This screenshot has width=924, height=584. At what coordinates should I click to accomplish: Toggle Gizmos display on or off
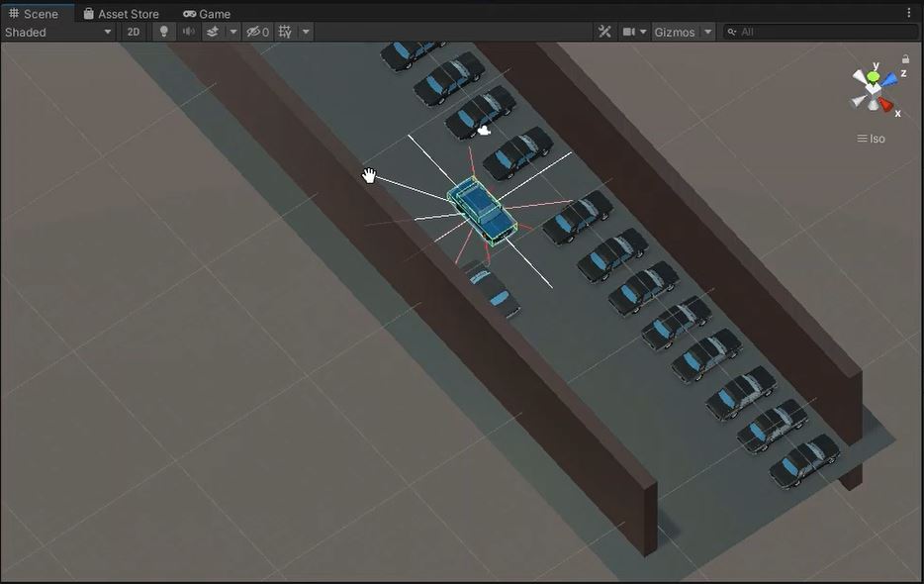tap(674, 31)
